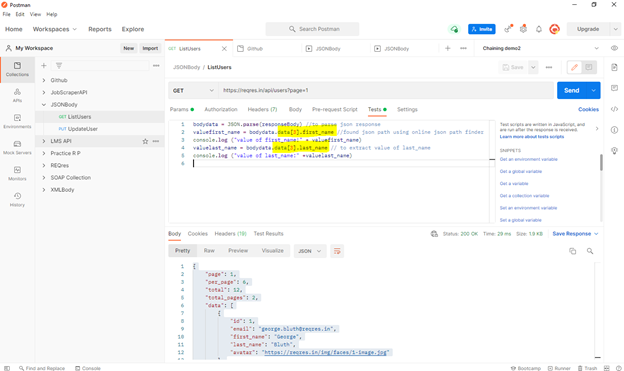Image resolution: width=624 pixels, height=371 pixels.
Task: Click the request URL input field
Action: (x=386, y=90)
